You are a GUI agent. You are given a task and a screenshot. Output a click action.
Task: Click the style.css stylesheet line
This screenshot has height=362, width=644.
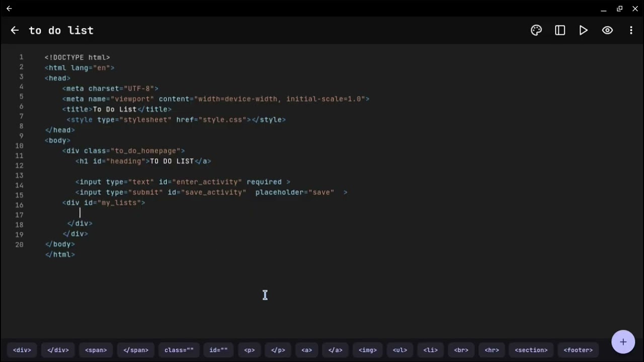pos(176,120)
